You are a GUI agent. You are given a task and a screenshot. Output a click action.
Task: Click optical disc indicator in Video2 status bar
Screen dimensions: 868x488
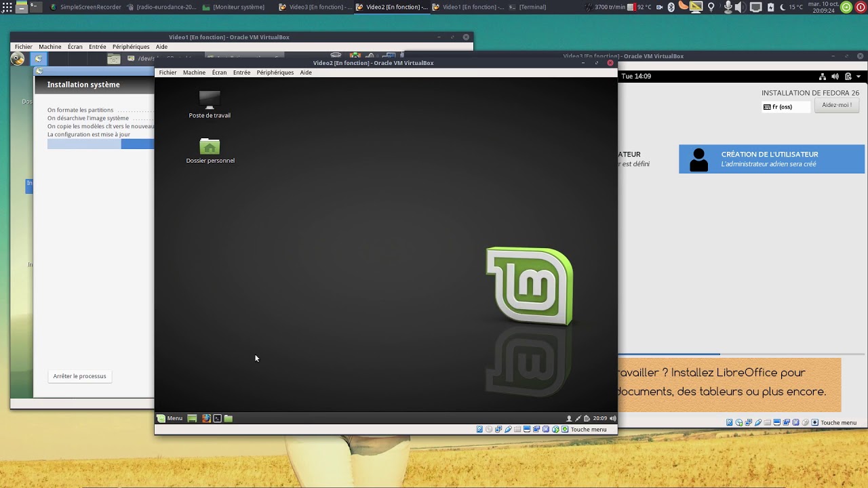[489, 429]
